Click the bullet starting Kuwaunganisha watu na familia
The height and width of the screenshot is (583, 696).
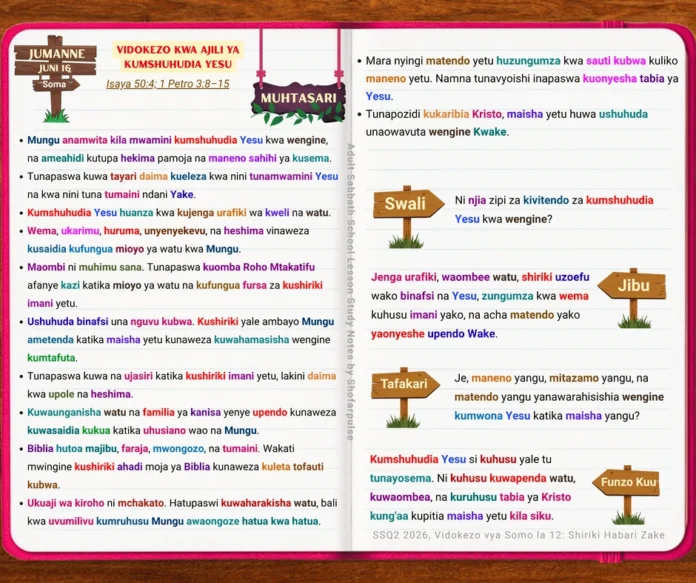182,421
